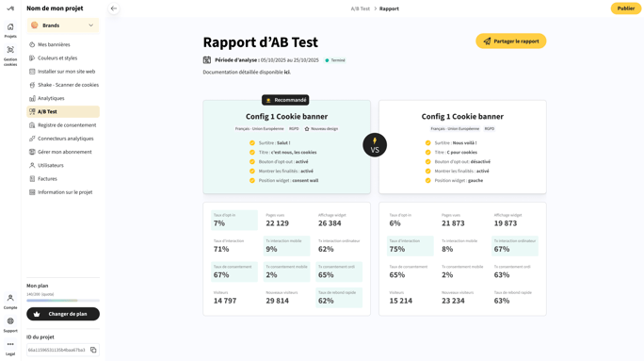Click the 29 814 nouveaux visiteurs value

[x=277, y=301]
